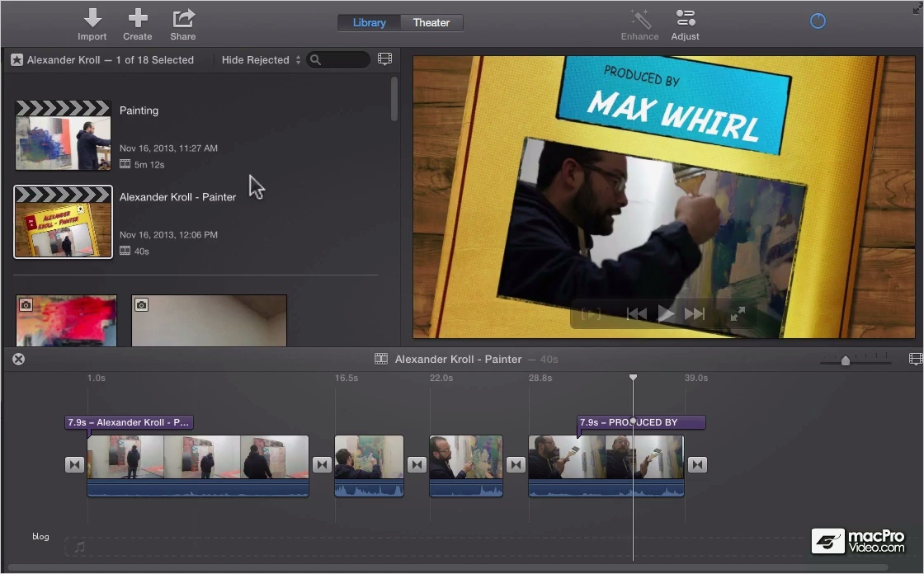Enter fullscreen playback from viewer

pos(738,313)
